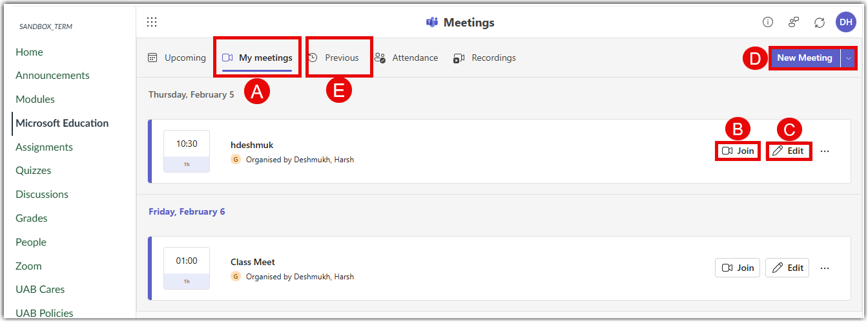
Task: Edit the Class Meet meeting
Action: point(787,268)
